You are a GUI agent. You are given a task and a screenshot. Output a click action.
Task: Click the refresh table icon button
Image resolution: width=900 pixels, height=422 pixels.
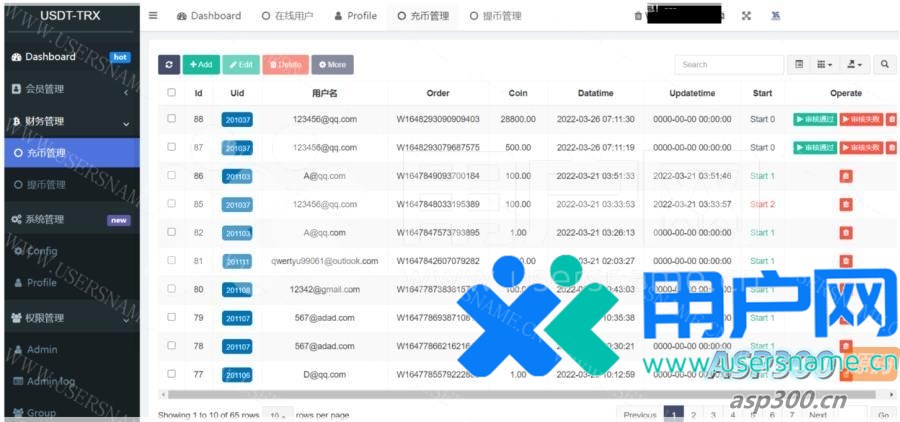click(x=169, y=64)
